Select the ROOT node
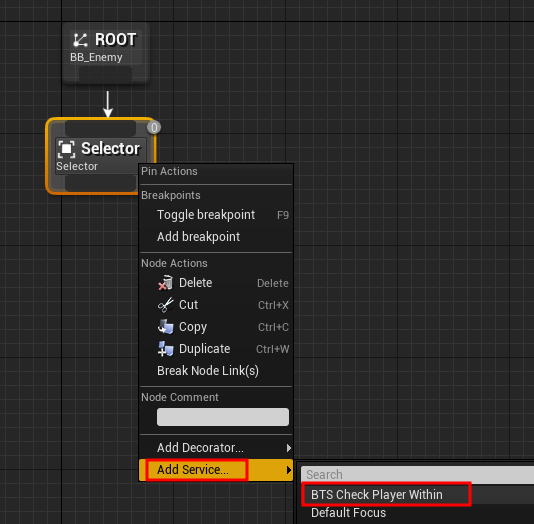 (x=106, y=52)
